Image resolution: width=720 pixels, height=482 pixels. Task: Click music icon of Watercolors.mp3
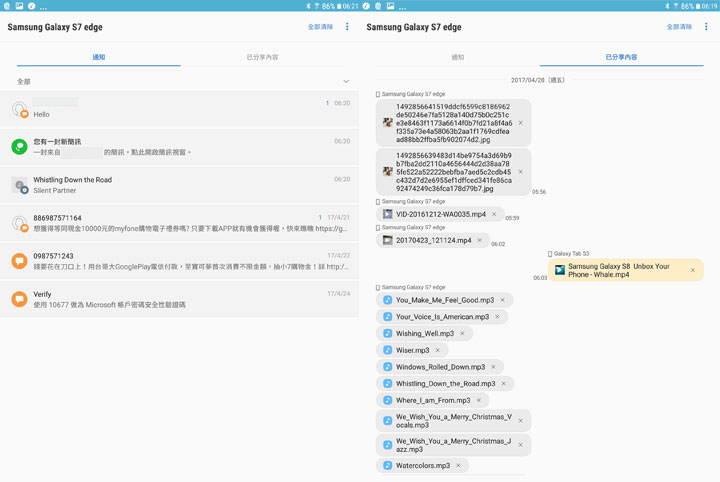[x=388, y=466]
